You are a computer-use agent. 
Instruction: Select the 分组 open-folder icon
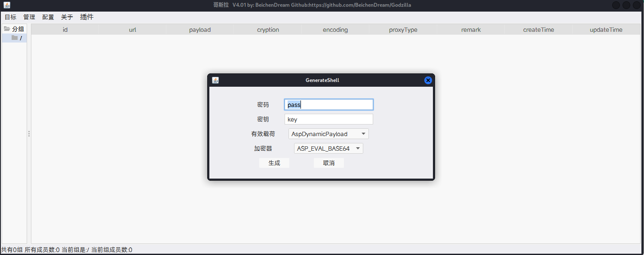coord(7,29)
